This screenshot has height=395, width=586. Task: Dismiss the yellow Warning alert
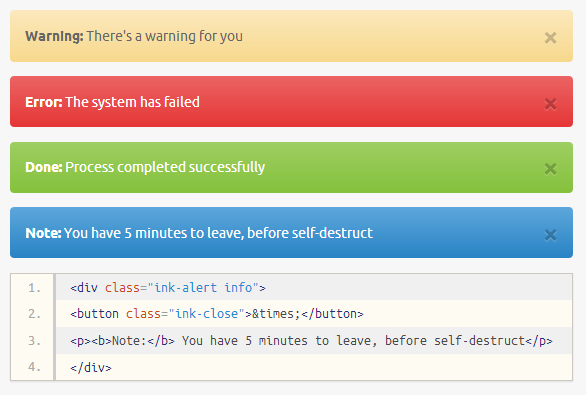click(x=550, y=38)
